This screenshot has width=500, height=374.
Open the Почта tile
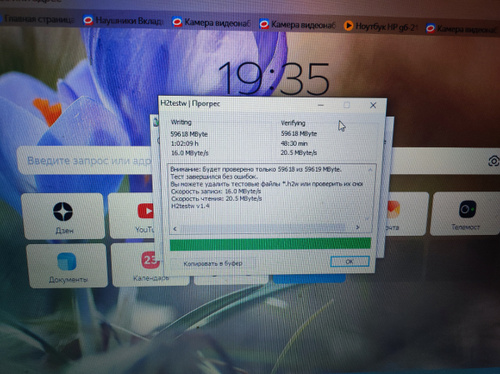(405, 214)
